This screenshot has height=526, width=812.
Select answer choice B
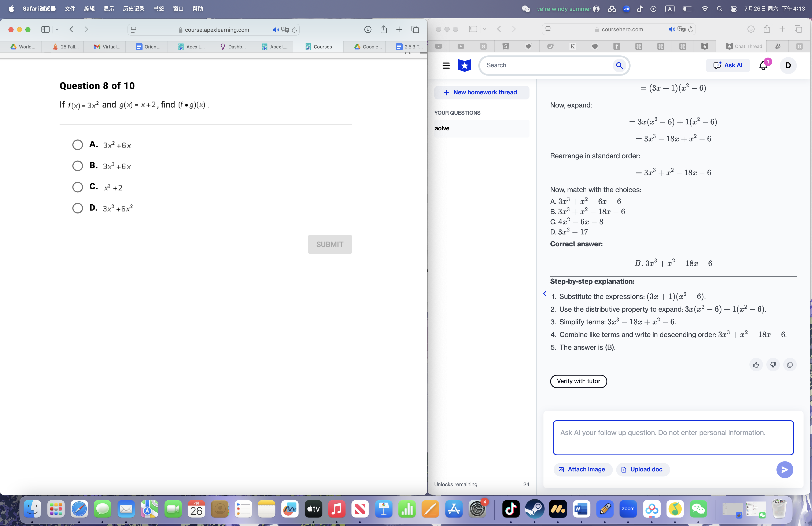77,166
